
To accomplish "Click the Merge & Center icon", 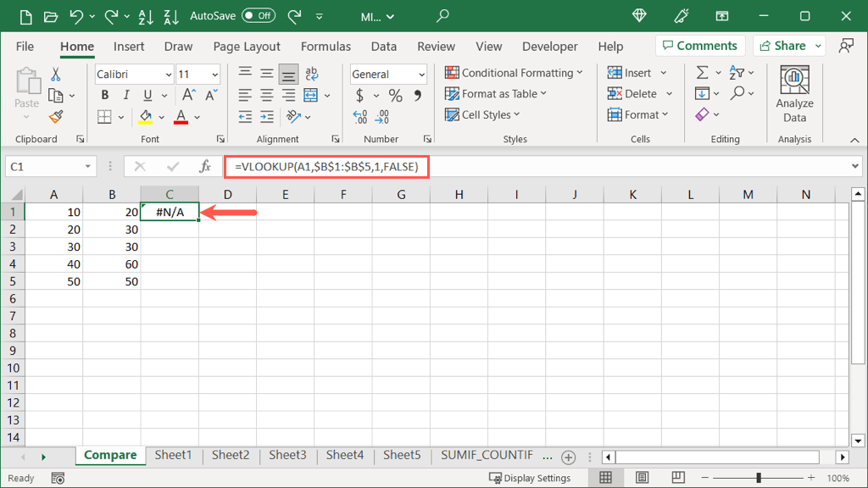I will (x=310, y=96).
